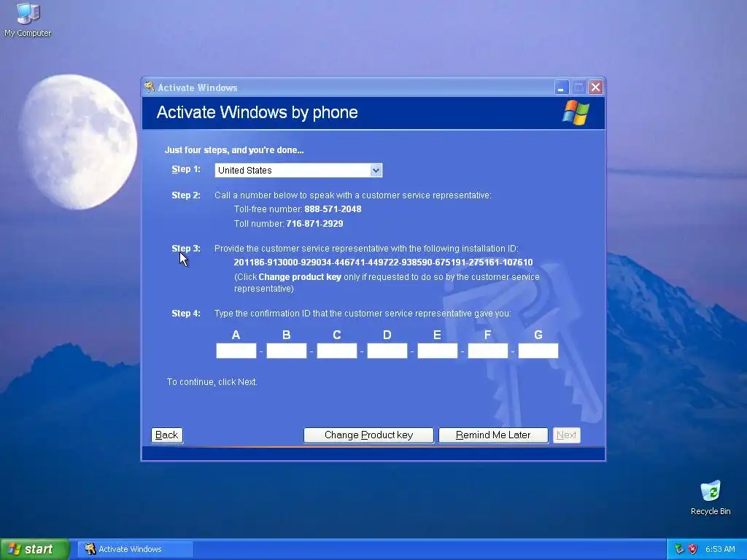
Task: Open the My Computer desktop icon
Action: click(28, 19)
